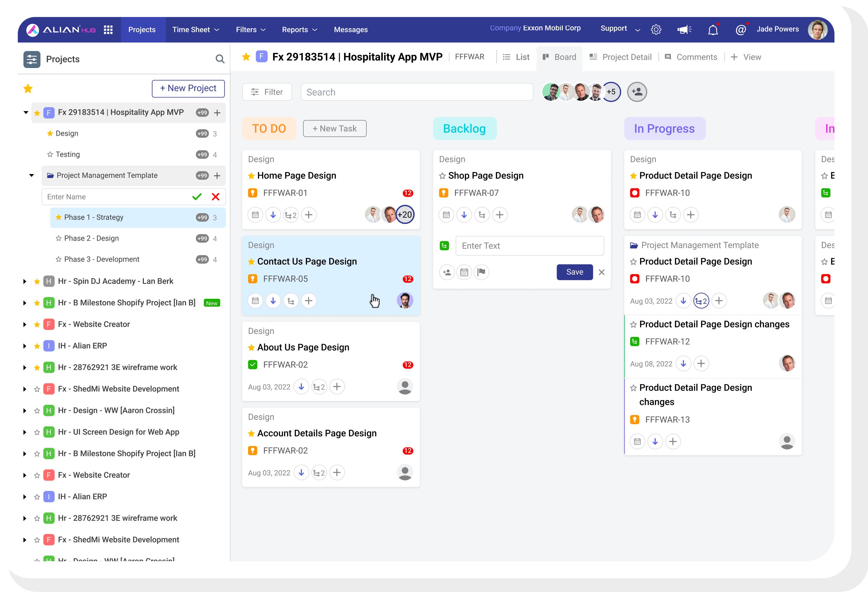Open settings gear in top bar
The height and width of the screenshot is (592, 868).
(x=656, y=29)
